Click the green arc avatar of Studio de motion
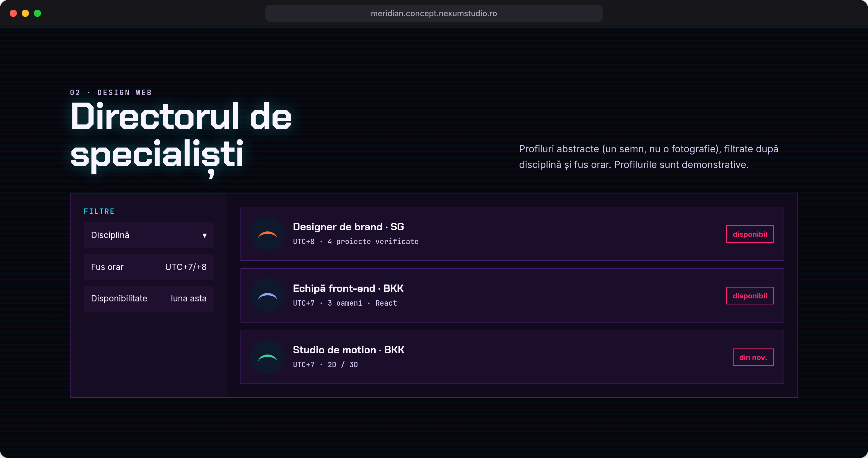868x458 pixels. click(x=268, y=357)
